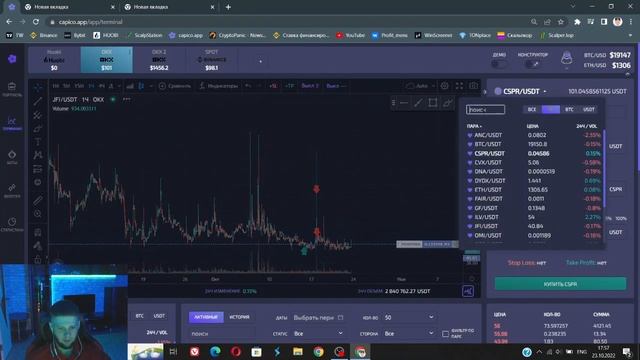This screenshot has height=360, width=640.
Task: Focus the pair search input field
Action: [485, 109]
